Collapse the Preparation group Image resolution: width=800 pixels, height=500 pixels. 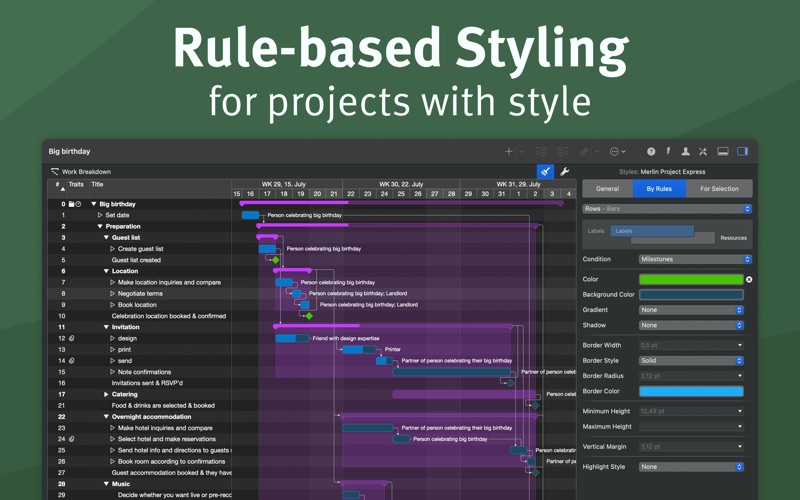point(100,227)
